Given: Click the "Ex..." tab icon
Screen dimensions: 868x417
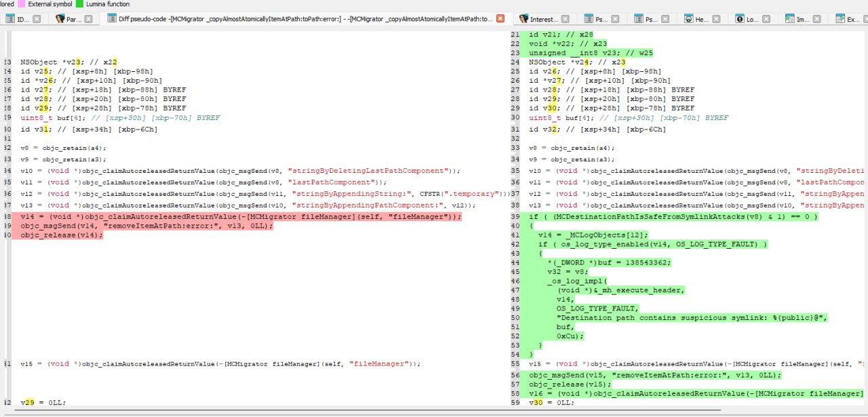Looking at the screenshot, I should click(x=841, y=19).
